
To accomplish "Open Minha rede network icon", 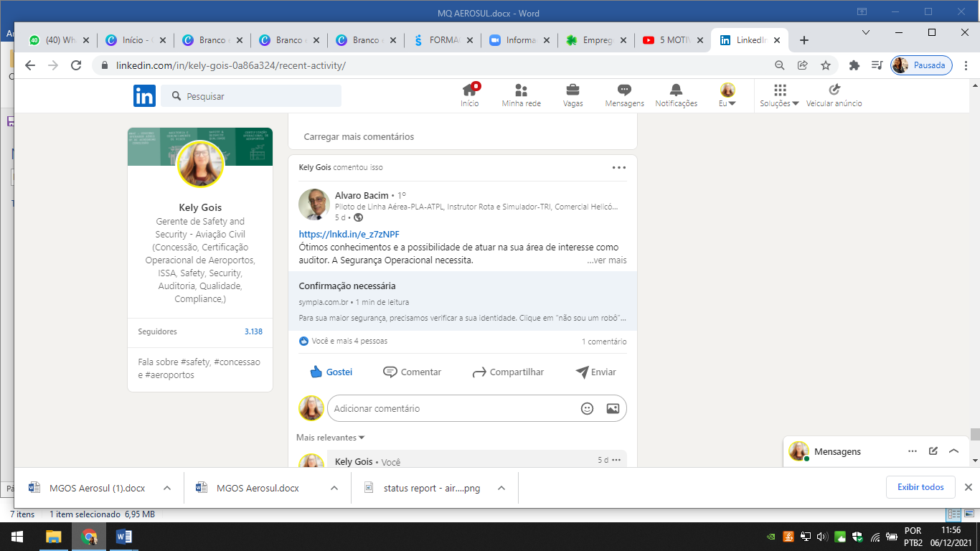I will coord(522,95).
